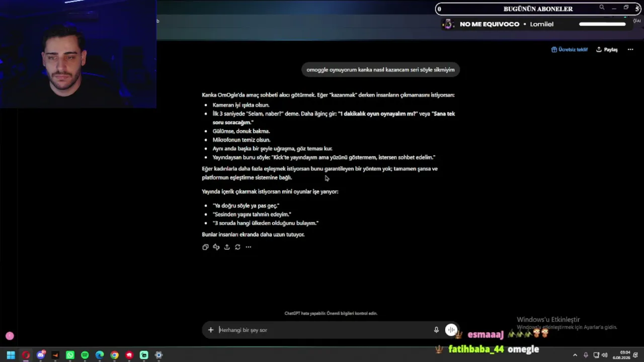Rate the response with thumbs icon
The height and width of the screenshot is (362, 644).
(x=216, y=247)
